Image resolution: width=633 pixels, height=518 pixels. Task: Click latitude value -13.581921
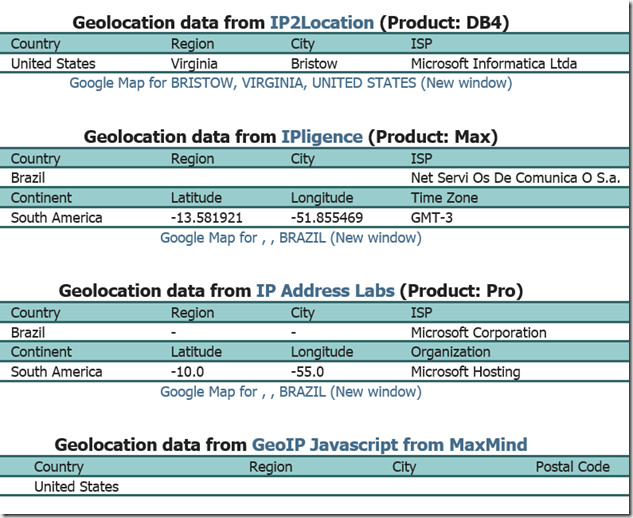coord(206,218)
